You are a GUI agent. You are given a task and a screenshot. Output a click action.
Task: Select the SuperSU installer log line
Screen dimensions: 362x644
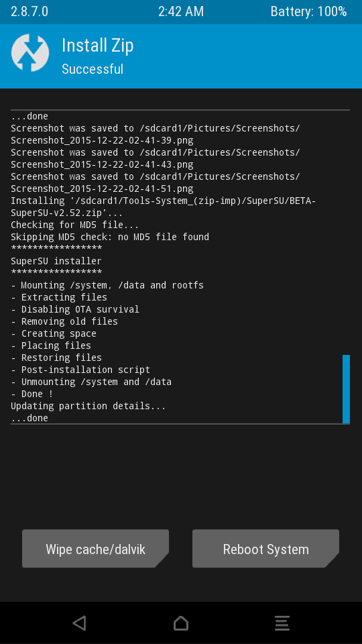(x=56, y=261)
